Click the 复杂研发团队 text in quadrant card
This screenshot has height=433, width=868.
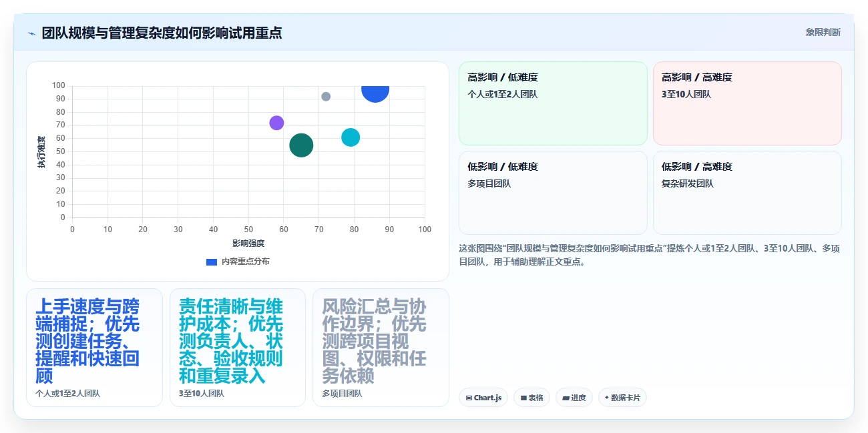[688, 183]
